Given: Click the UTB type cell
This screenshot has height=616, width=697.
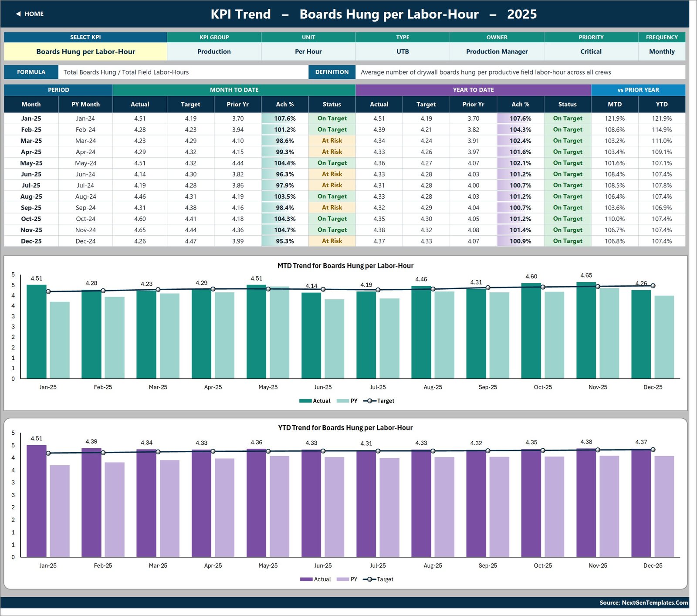Looking at the screenshot, I should 403,51.
